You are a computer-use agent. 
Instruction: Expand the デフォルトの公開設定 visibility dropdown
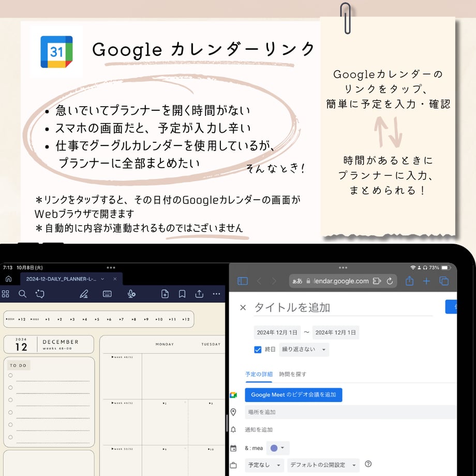coord(323,465)
